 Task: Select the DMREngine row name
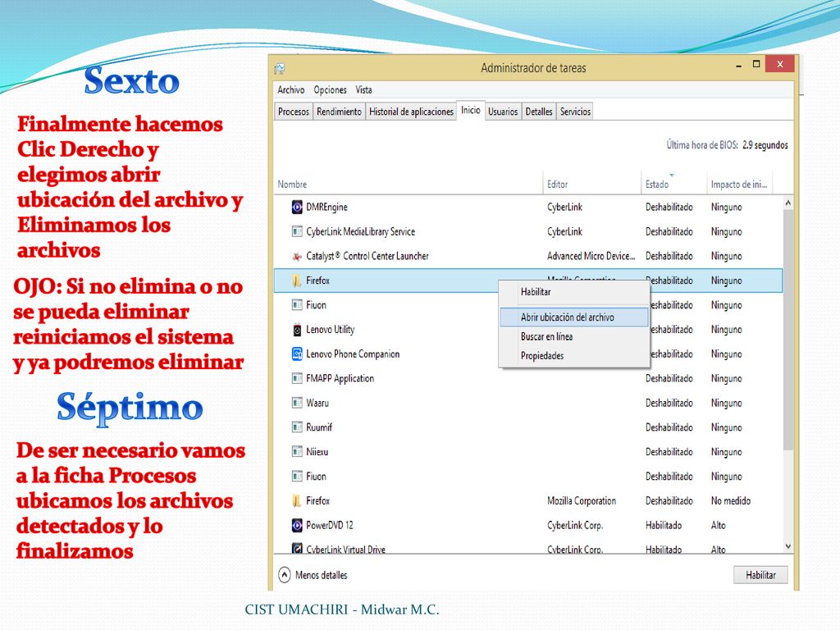(326, 207)
